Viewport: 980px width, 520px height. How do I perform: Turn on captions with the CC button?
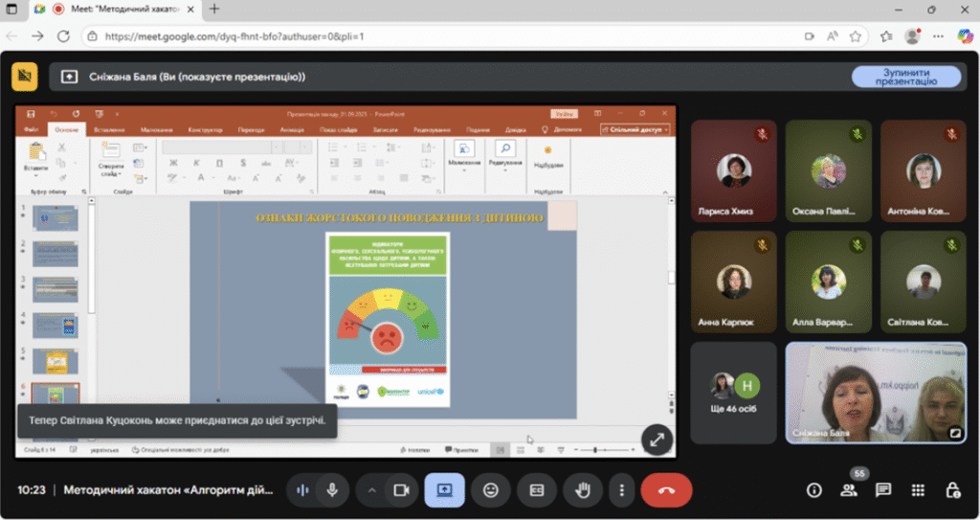click(x=537, y=490)
